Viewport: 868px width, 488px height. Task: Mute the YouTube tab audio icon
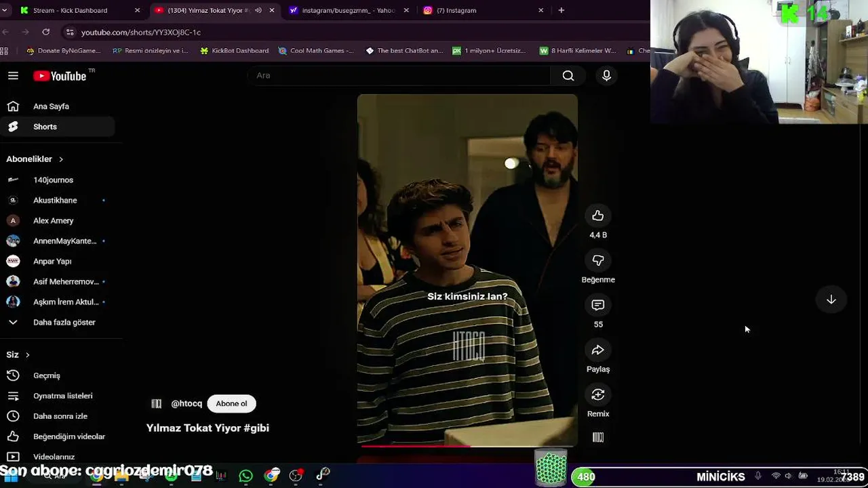258,10
